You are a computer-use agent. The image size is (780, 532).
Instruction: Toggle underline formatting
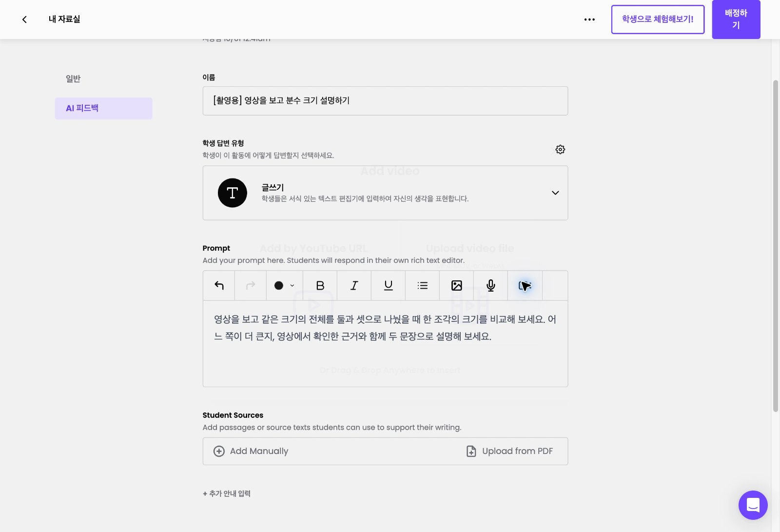389,286
